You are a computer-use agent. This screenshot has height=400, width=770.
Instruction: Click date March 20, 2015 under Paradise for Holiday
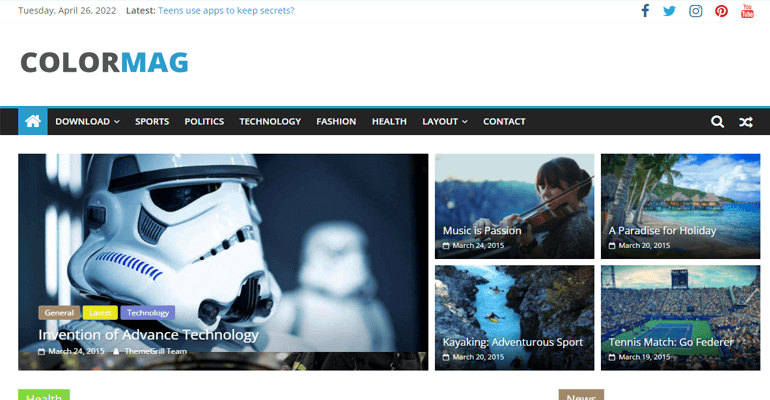(644, 245)
